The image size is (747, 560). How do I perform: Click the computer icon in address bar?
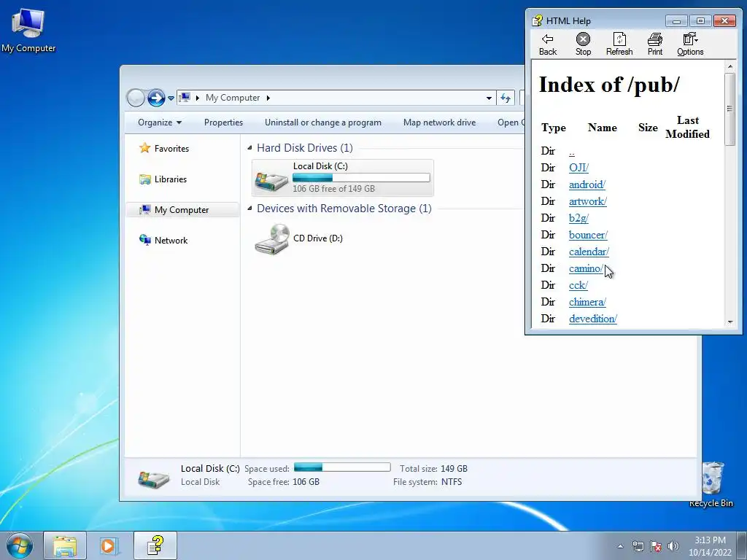pos(185,98)
